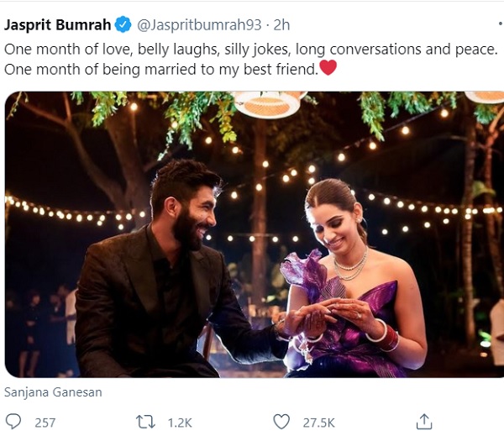Click the Sanjana Ganesan photo tag
This screenshot has width=504, height=436.
(x=45, y=391)
